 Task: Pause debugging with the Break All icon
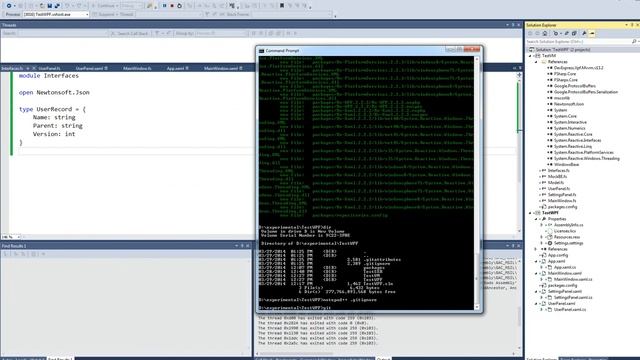coord(164,6)
